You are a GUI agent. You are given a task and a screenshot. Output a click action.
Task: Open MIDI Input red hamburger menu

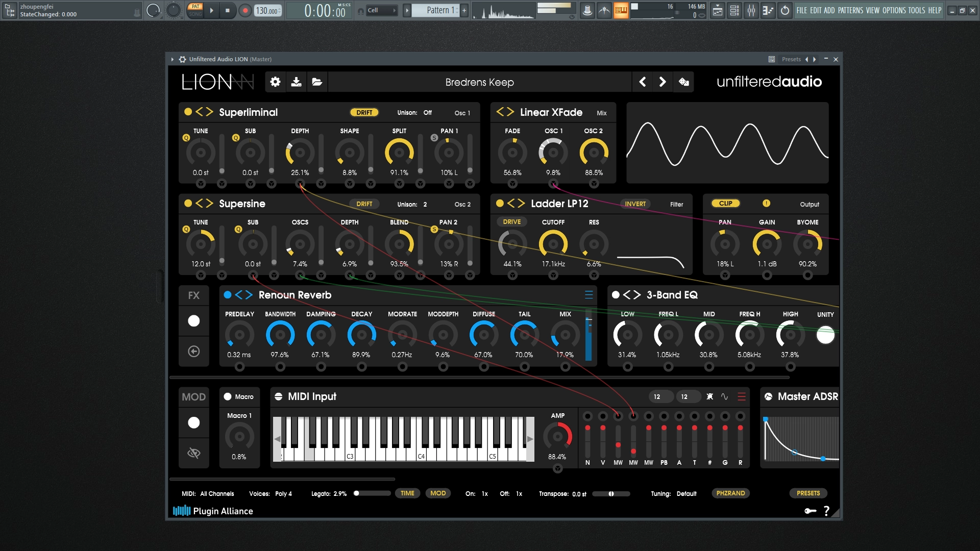[742, 396]
